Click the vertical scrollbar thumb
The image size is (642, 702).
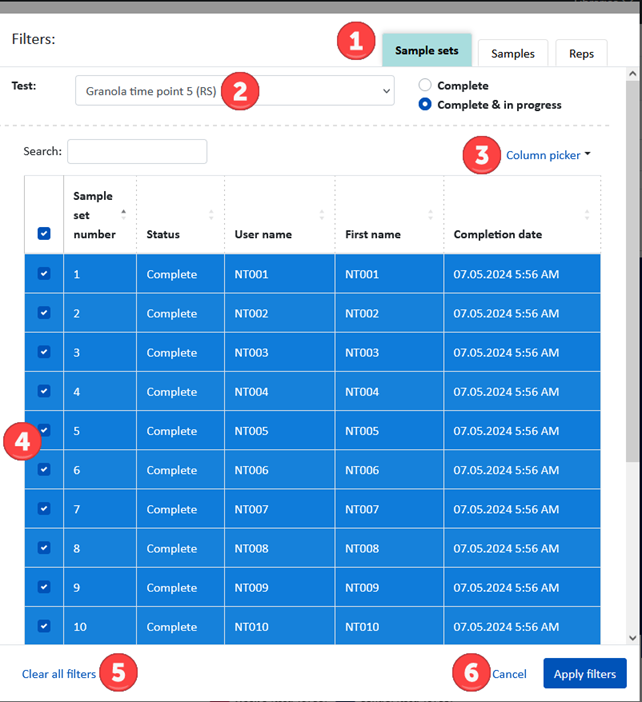pos(633,271)
